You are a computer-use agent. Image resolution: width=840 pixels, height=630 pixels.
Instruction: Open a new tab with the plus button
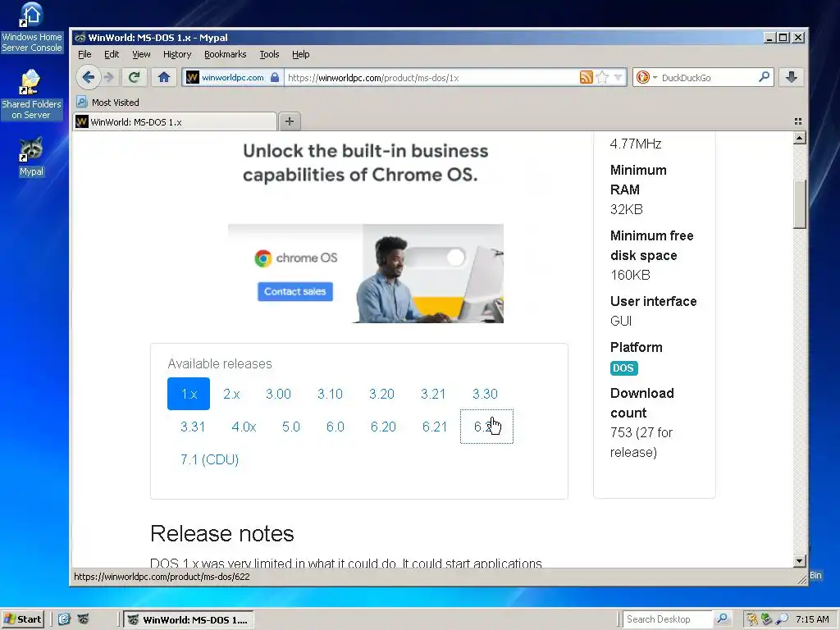point(290,121)
